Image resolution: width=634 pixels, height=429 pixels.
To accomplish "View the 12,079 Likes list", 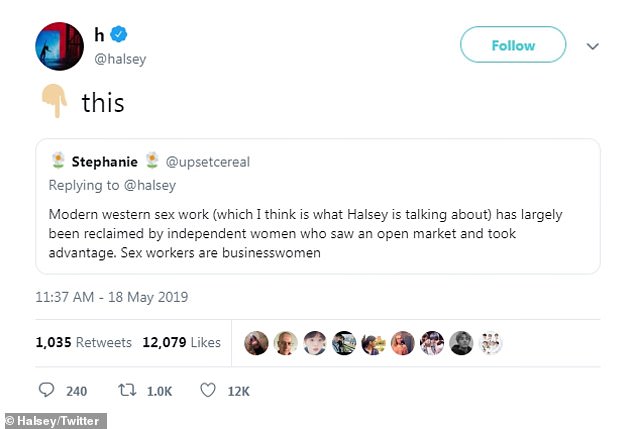I will tap(182, 342).
